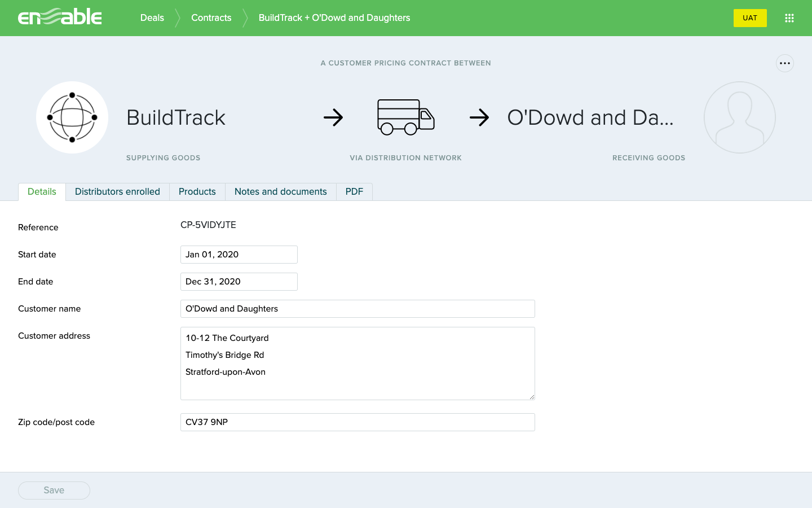Click the delivery truck distribution icon
Screen dimensions: 812x508
(x=406, y=117)
